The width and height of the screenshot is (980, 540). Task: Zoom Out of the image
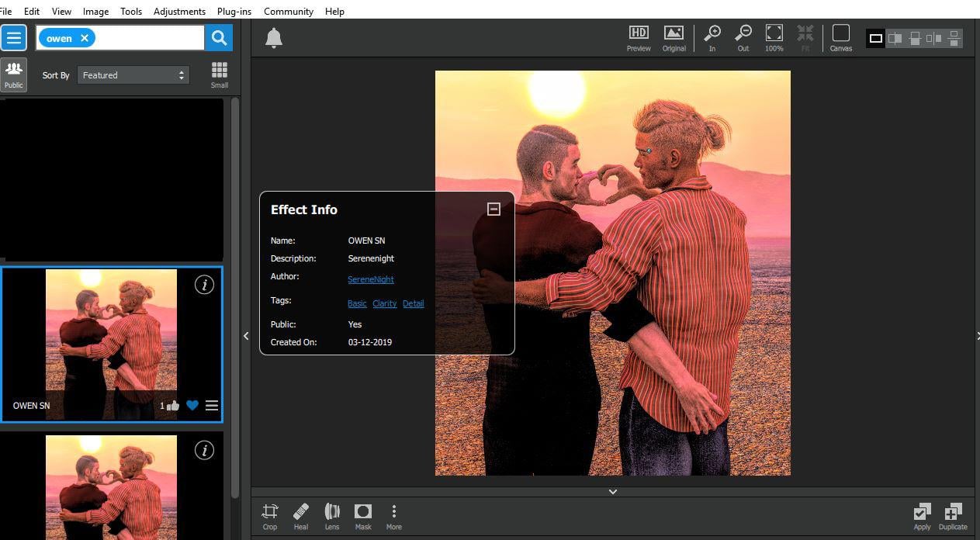point(743,38)
